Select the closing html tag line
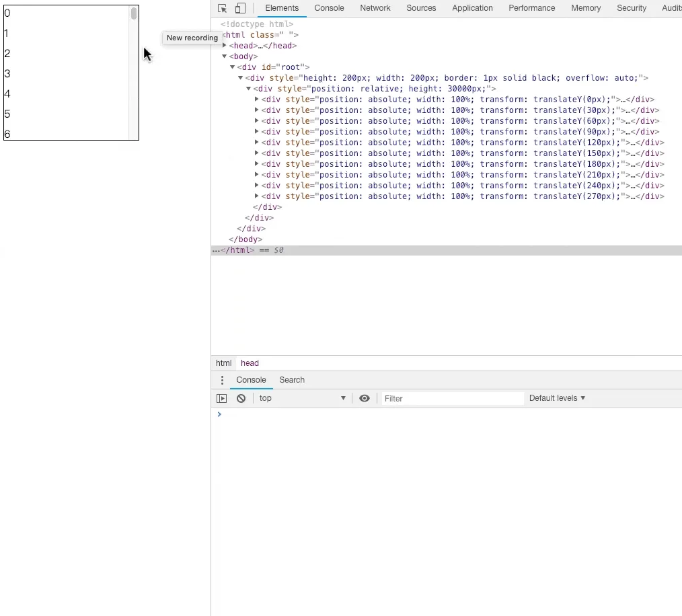The height and width of the screenshot is (616, 682). (446, 250)
